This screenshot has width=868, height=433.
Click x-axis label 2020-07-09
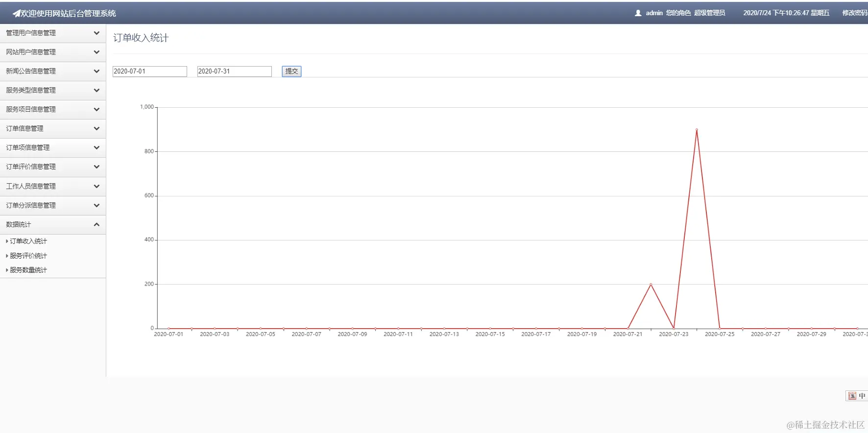tap(352, 334)
